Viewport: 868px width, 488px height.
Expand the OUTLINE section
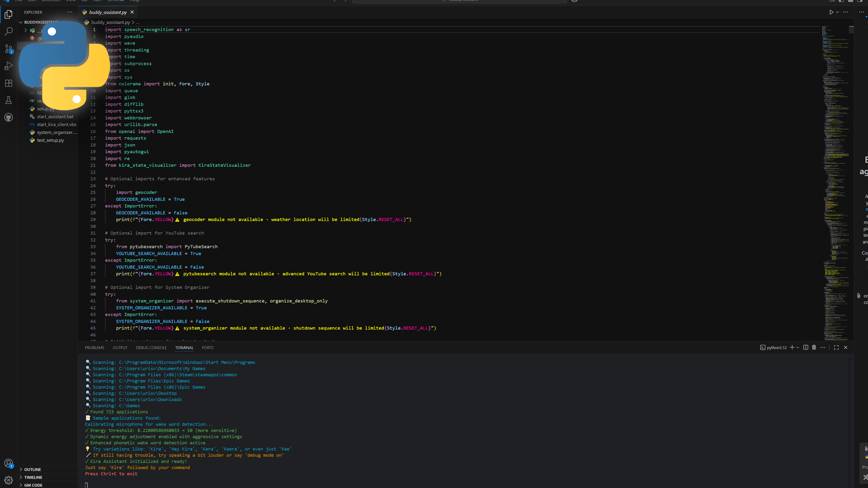pos(33,469)
